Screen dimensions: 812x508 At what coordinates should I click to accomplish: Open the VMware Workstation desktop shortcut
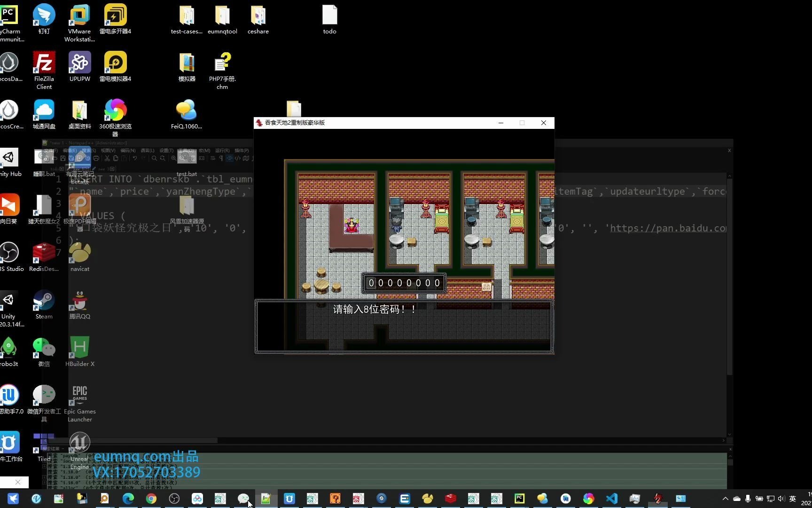click(79, 23)
